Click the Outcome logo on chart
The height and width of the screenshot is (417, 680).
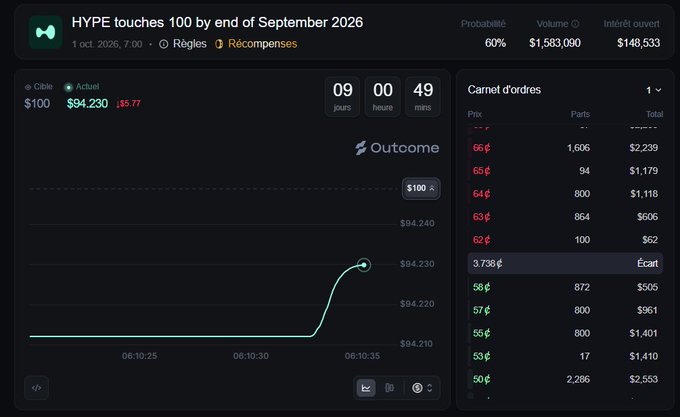(x=397, y=148)
